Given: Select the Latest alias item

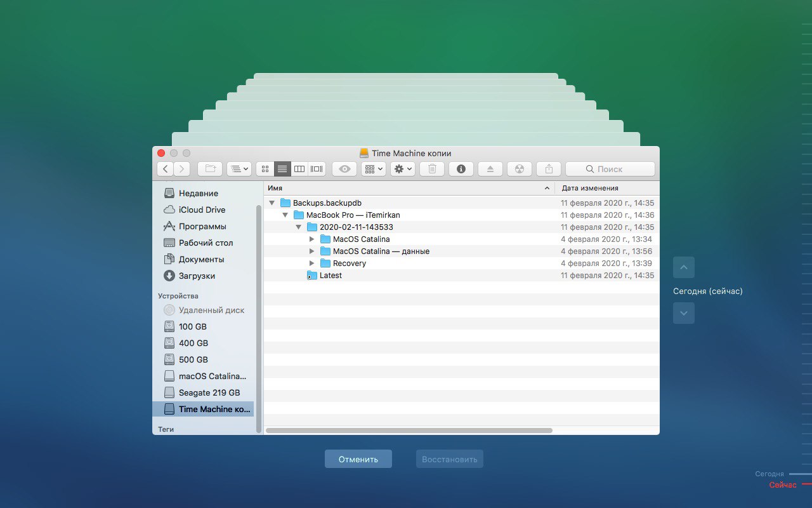Looking at the screenshot, I should (x=462, y=276).
